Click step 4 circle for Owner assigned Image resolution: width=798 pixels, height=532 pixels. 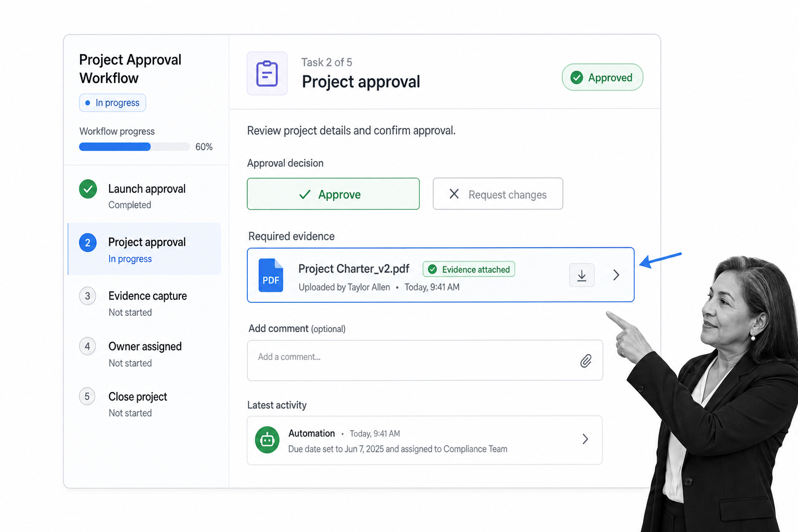87,347
